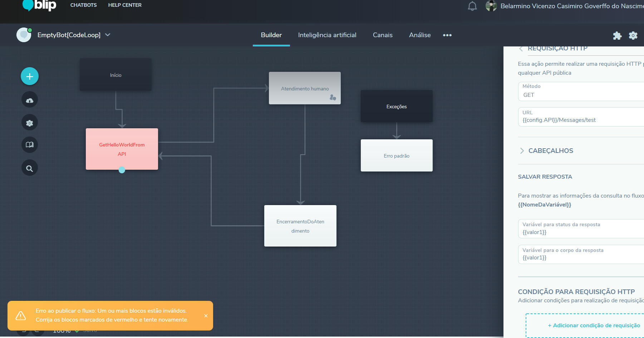Click the Salvar Resposta heading
The image size is (644, 338).
545,177
